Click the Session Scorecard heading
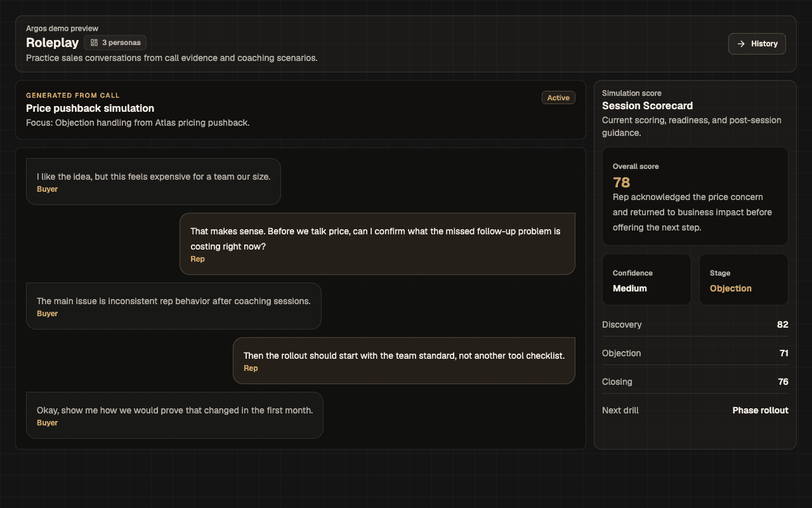The height and width of the screenshot is (508, 812). (x=647, y=106)
